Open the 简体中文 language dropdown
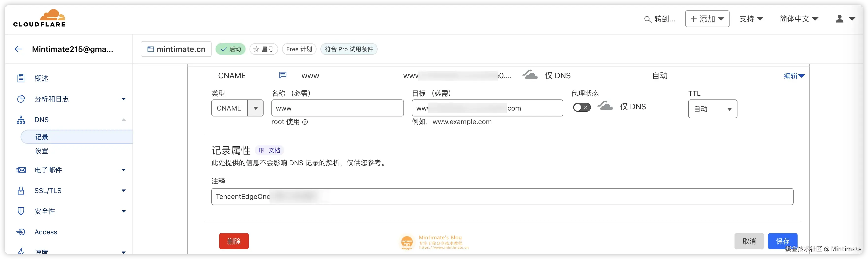 pyautogui.click(x=799, y=19)
